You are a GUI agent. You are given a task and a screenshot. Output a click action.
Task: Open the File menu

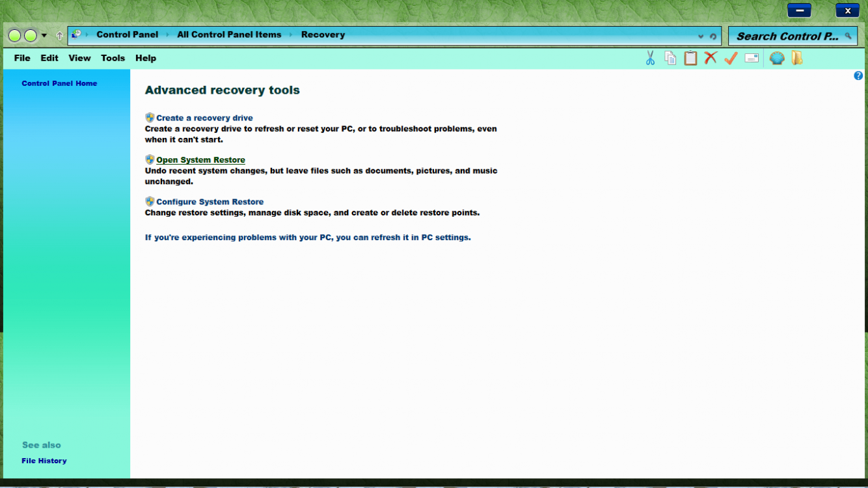tap(22, 58)
